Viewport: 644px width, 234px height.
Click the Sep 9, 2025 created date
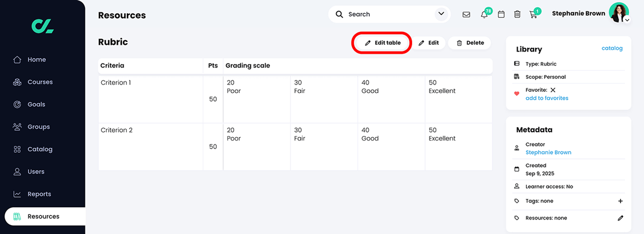click(540, 173)
